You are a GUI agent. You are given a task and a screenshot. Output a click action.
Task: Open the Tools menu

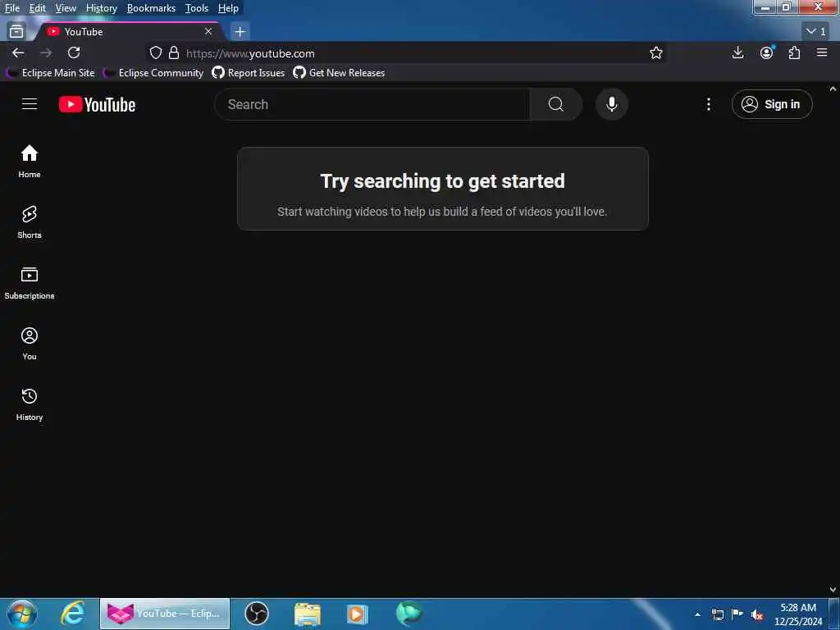pos(197,8)
